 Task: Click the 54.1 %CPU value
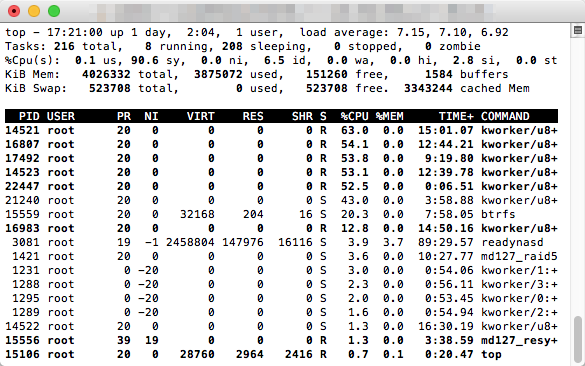354,144
